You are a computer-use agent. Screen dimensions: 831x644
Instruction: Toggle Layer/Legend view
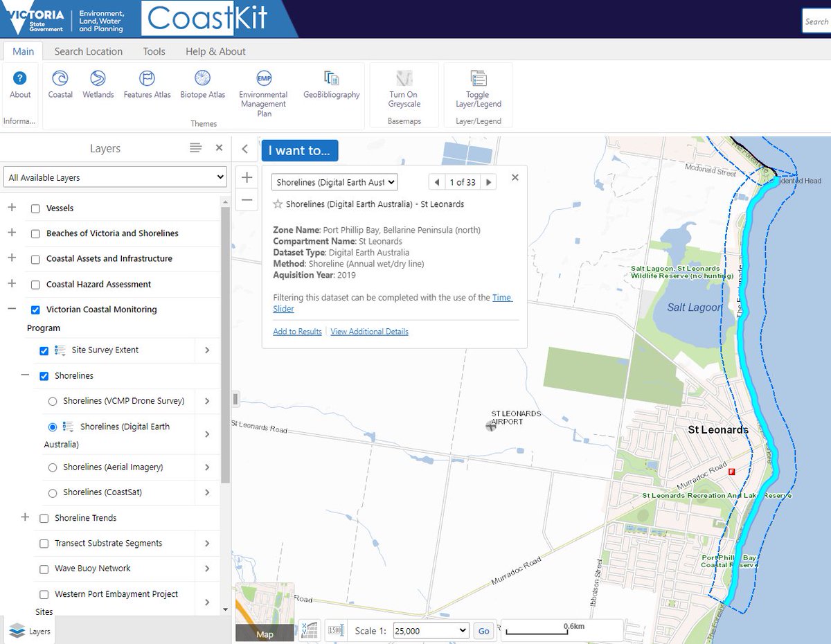478,89
